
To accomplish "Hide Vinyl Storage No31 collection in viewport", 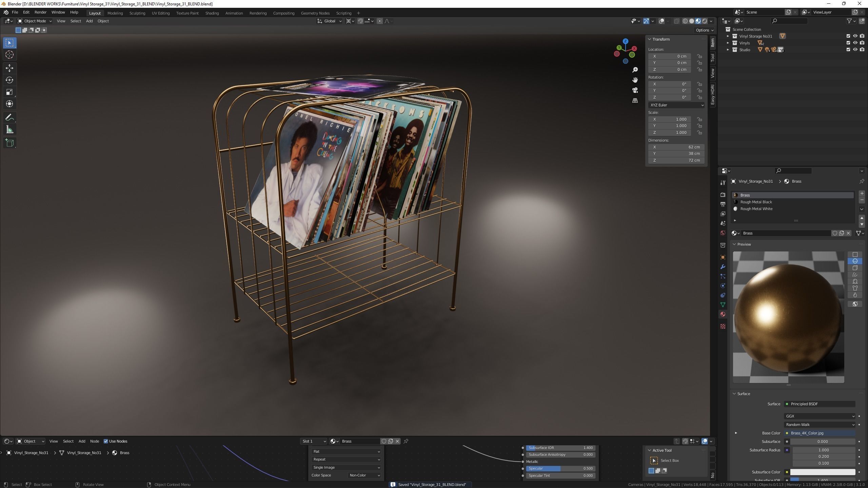I will point(855,36).
